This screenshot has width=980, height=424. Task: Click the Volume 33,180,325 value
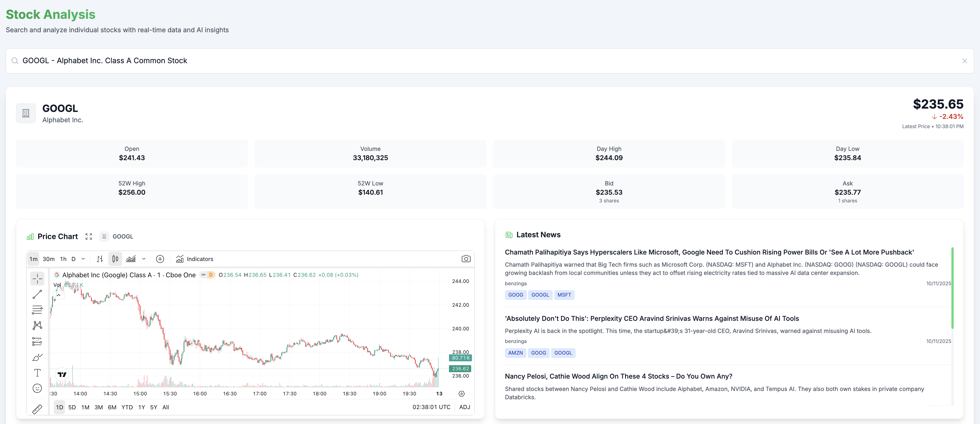pos(370,158)
